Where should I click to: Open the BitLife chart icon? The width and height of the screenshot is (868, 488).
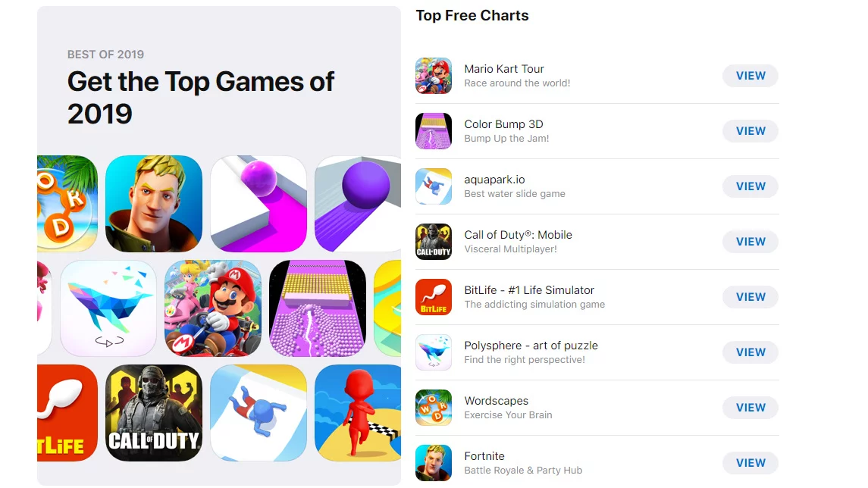pyautogui.click(x=434, y=297)
